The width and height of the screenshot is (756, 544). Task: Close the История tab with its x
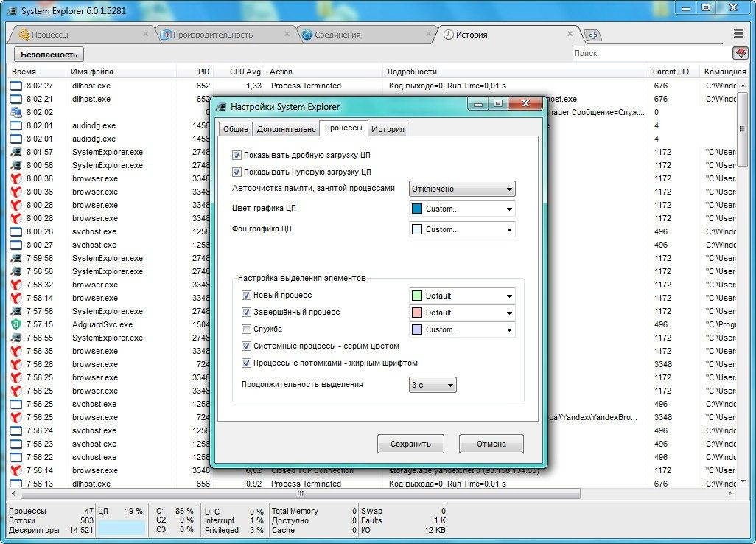[570, 34]
